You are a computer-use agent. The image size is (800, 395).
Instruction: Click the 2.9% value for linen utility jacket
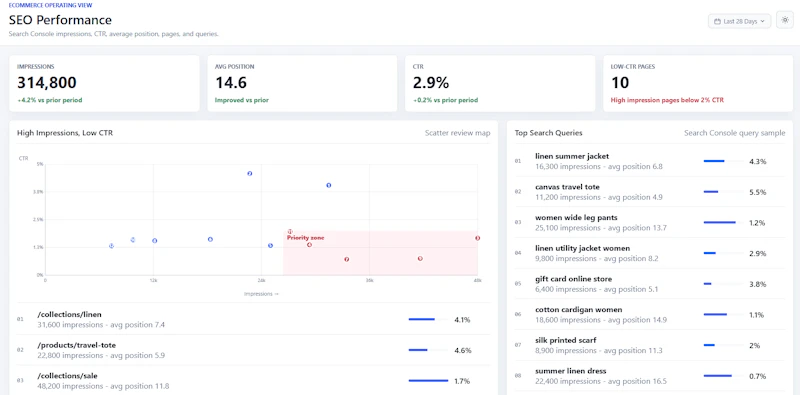[x=758, y=254]
